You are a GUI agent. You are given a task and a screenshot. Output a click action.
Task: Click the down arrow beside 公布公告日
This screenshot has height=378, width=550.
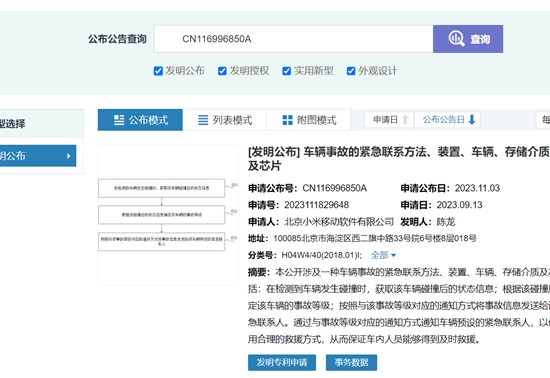tap(472, 120)
